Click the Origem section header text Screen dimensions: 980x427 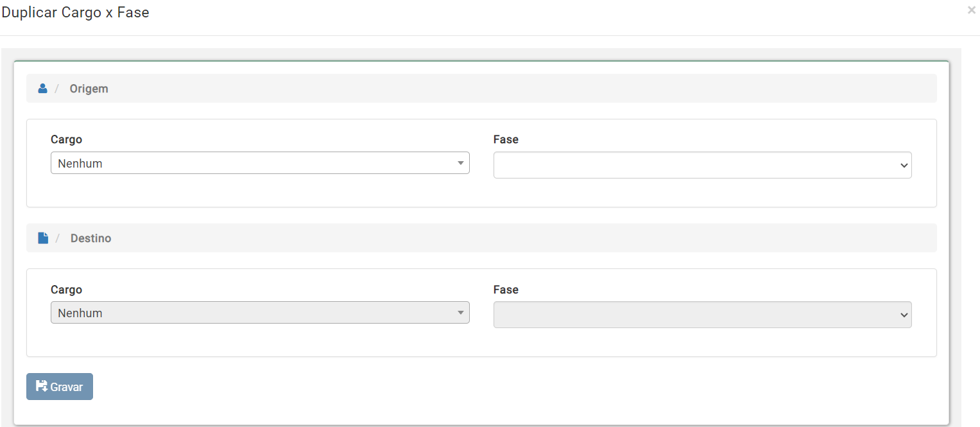[89, 89]
